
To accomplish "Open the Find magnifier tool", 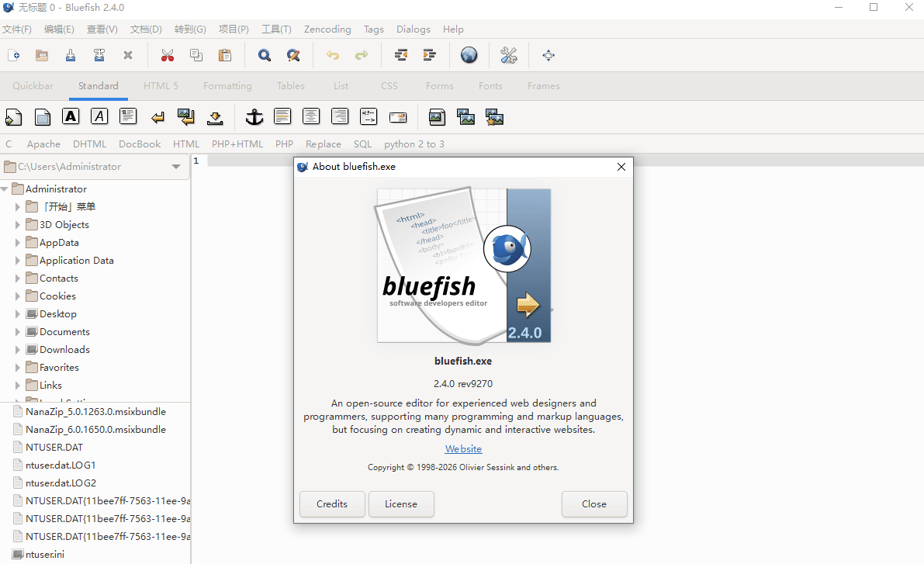I will [x=265, y=55].
